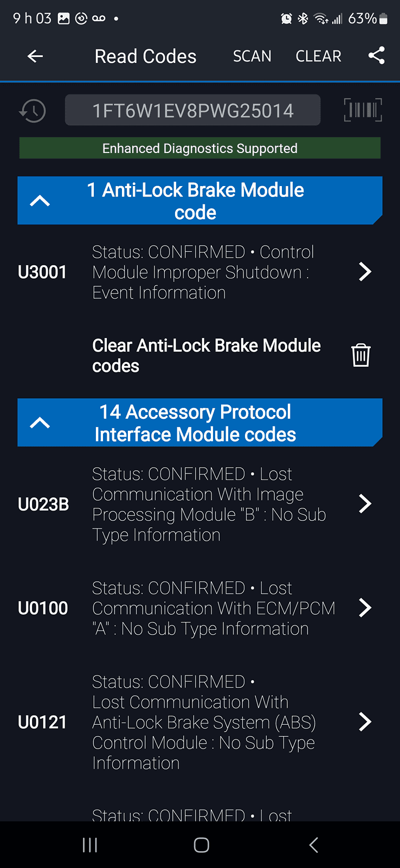
Task: Collapse the Anti-Lock Brake Module section
Action: [40, 201]
